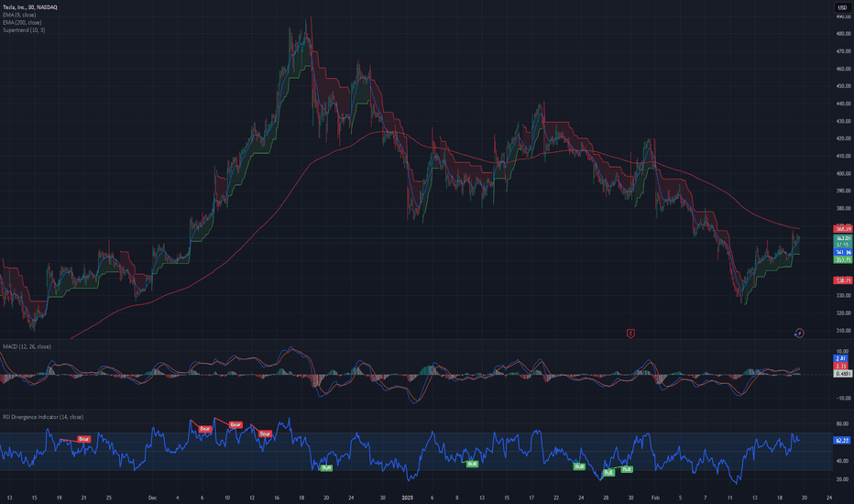
Task: Select the MACD (12, 26, close) legend
Action: click(27, 346)
